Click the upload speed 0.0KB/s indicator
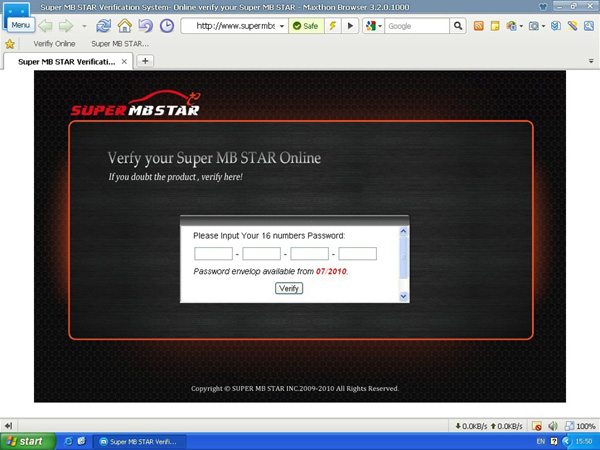Screen dimensions: 600x450 (x=506, y=426)
